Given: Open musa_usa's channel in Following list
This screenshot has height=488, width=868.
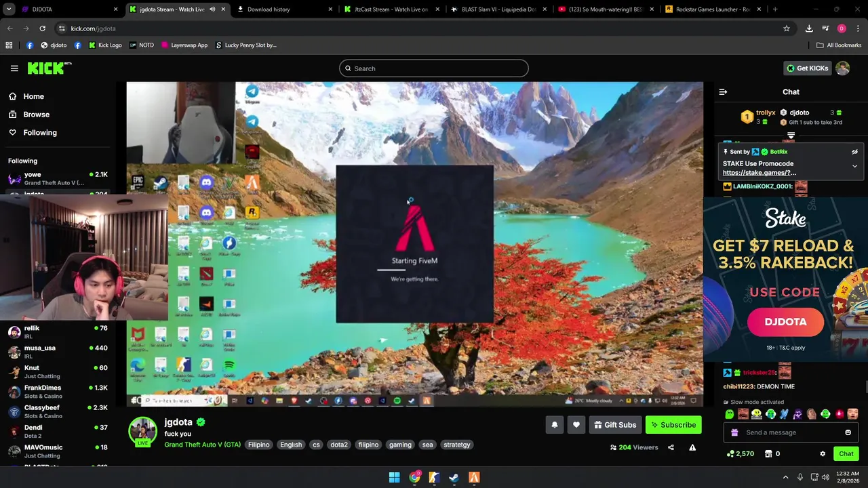Looking at the screenshot, I should [x=58, y=352].
